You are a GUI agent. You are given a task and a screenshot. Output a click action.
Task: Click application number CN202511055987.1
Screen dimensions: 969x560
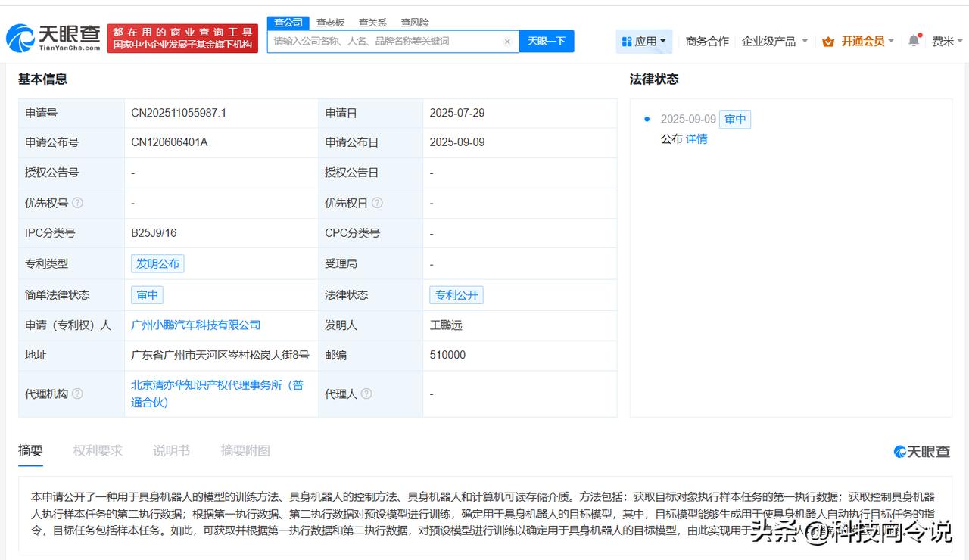tap(179, 113)
